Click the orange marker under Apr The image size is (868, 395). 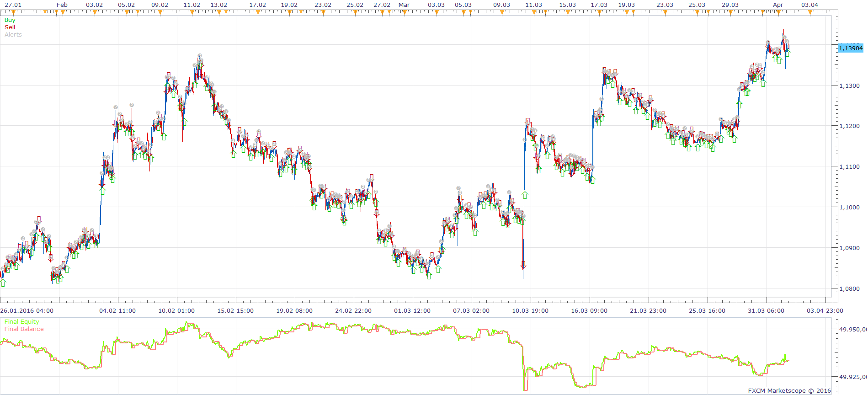click(x=778, y=12)
